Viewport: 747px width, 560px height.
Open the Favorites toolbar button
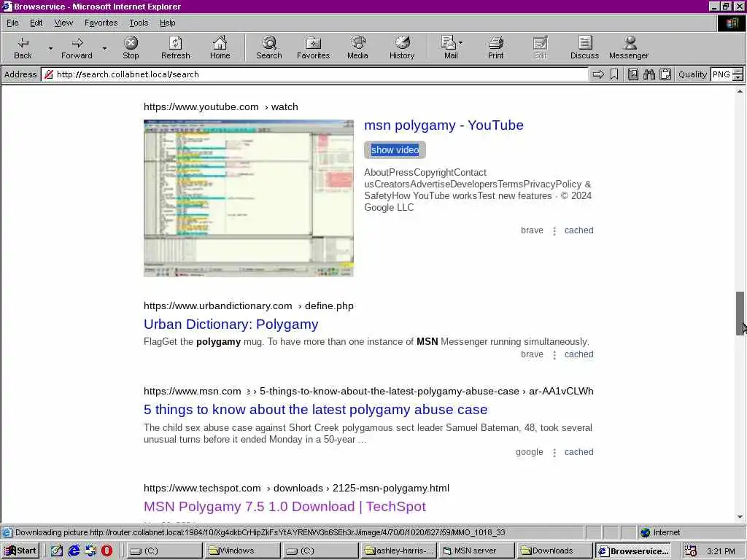[313, 47]
